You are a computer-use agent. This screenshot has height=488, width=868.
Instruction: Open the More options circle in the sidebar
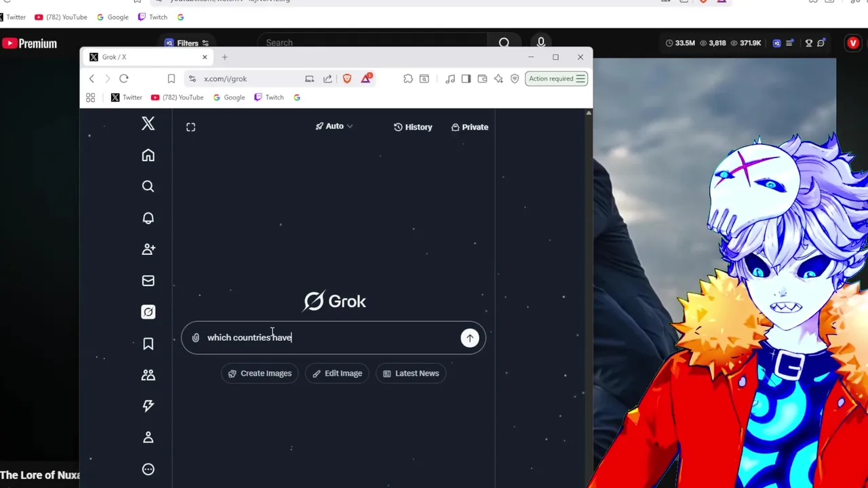pyautogui.click(x=148, y=469)
